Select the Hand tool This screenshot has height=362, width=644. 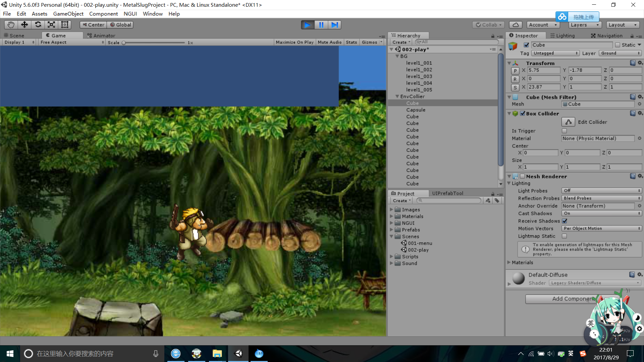pos(11,25)
